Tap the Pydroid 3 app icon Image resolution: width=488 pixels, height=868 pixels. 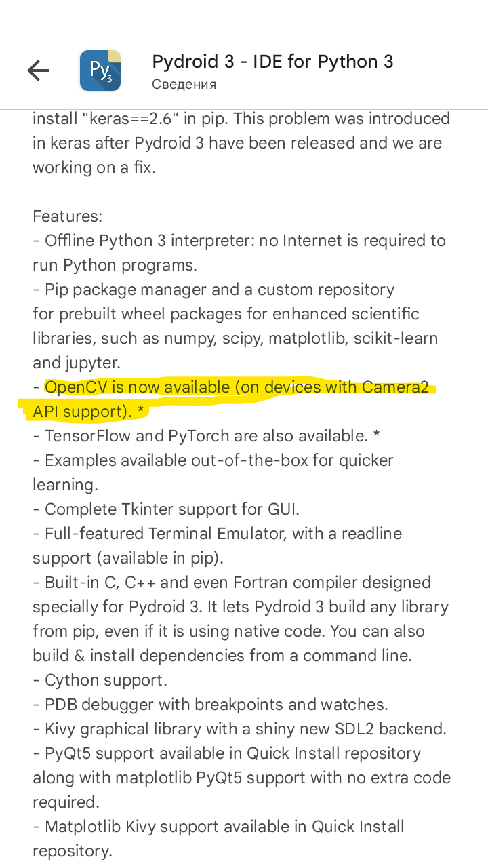click(100, 71)
